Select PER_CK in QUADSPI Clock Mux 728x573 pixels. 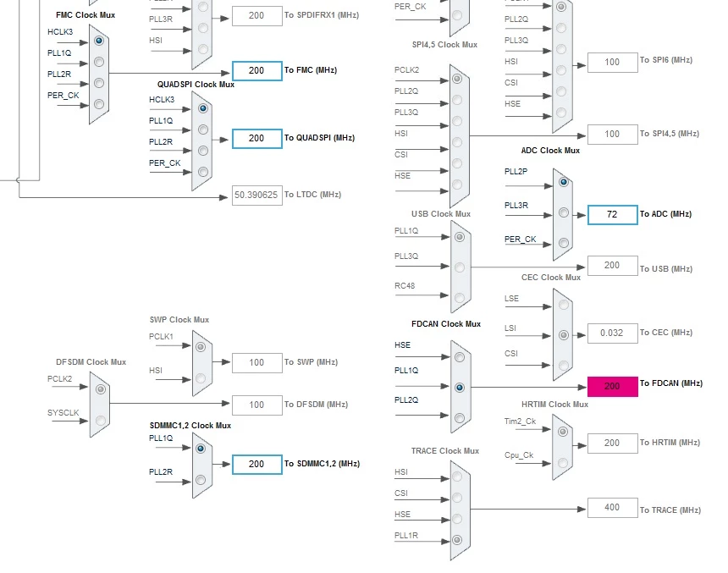coord(203,172)
